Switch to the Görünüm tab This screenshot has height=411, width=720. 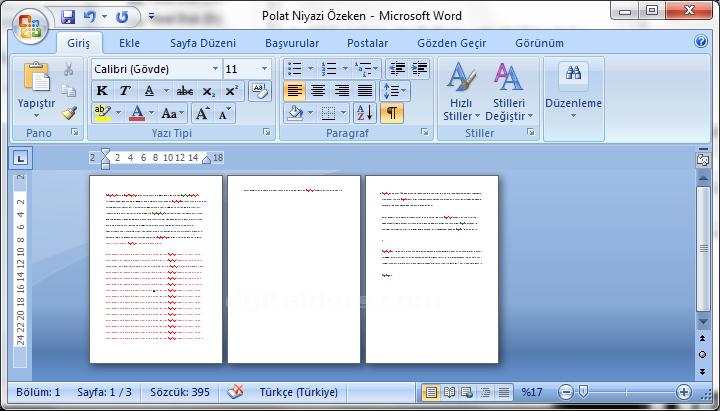[x=540, y=43]
